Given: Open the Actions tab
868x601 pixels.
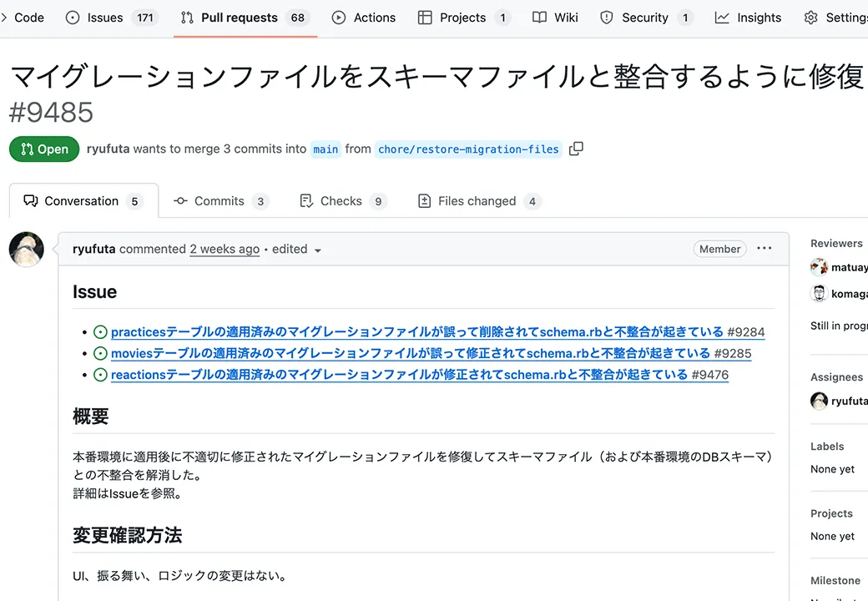Looking at the screenshot, I should click(x=364, y=18).
